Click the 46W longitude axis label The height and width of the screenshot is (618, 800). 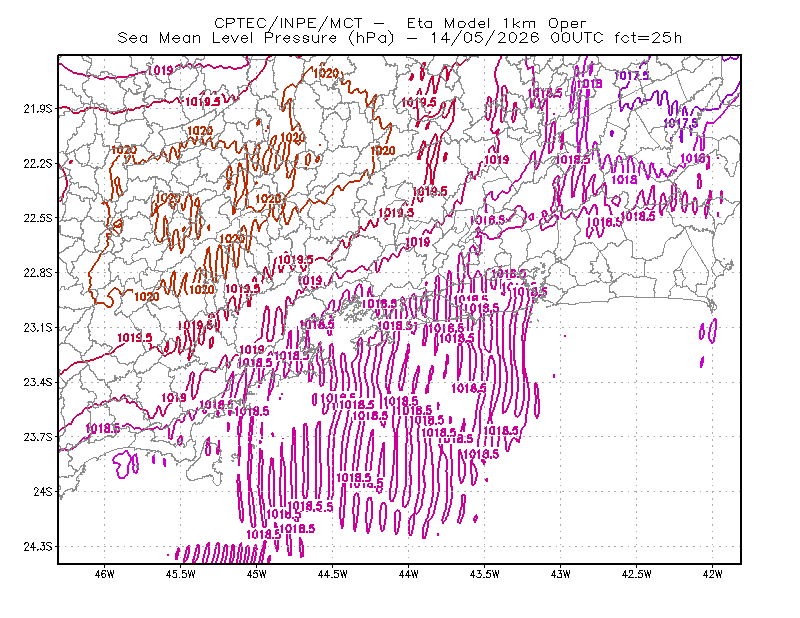point(105,574)
